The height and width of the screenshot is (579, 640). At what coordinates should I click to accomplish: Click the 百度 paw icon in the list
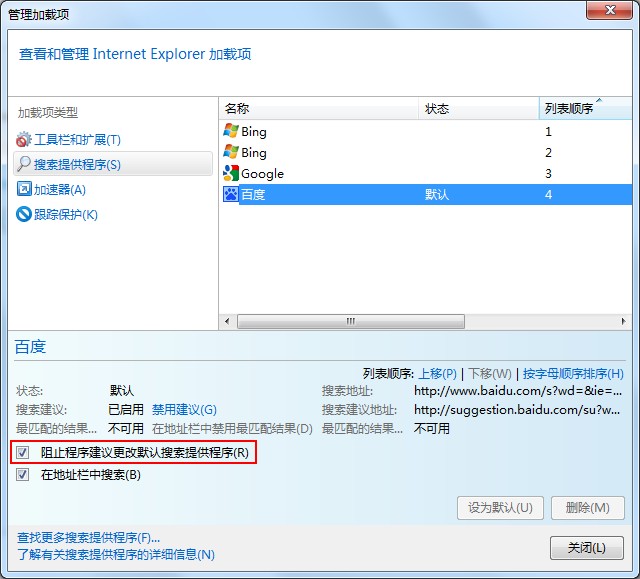(231, 194)
